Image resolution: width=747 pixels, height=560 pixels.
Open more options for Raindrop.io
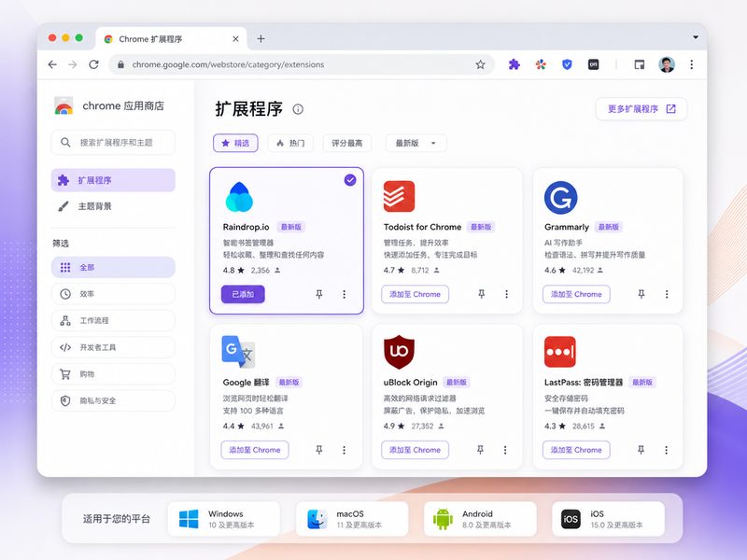click(x=344, y=294)
